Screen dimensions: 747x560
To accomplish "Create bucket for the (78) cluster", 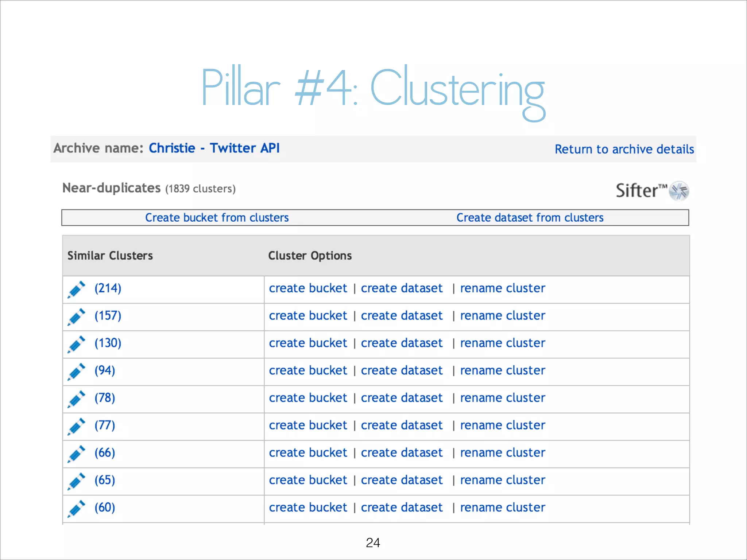I will tap(308, 398).
